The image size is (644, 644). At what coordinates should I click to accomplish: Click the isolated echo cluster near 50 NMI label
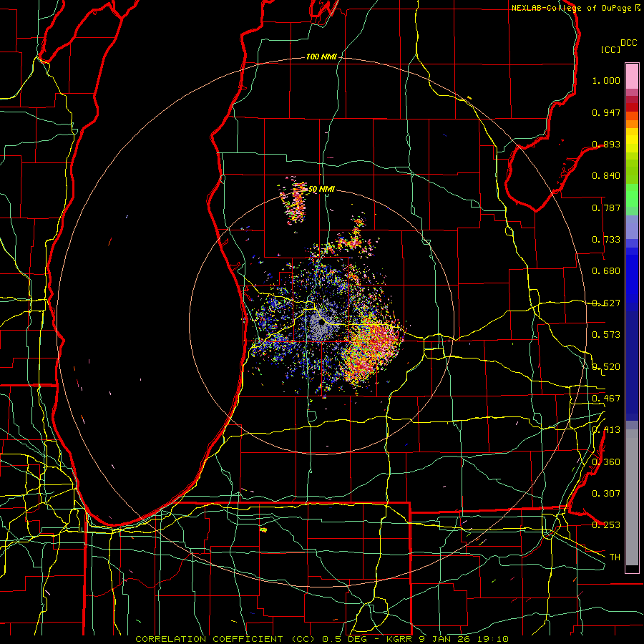point(294,200)
